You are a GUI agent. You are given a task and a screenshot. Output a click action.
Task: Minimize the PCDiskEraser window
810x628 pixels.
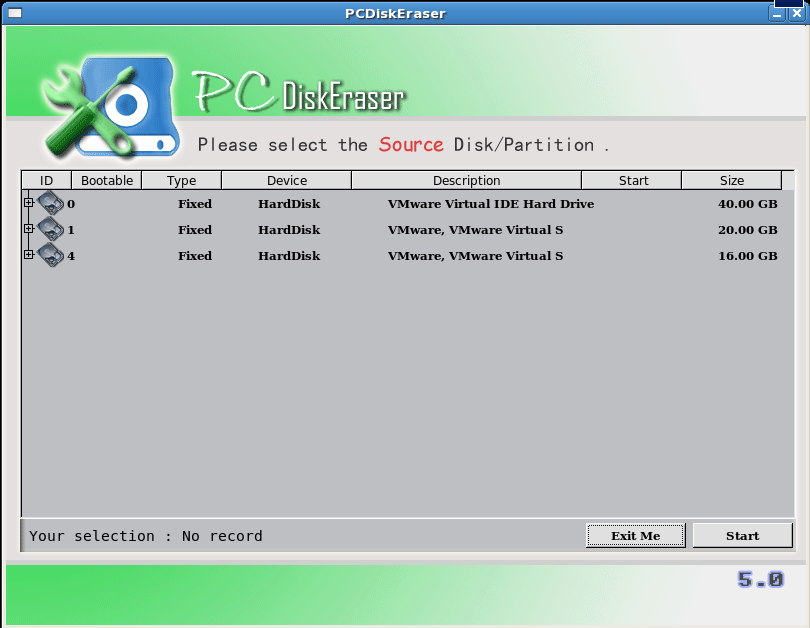(x=776, y=13)
